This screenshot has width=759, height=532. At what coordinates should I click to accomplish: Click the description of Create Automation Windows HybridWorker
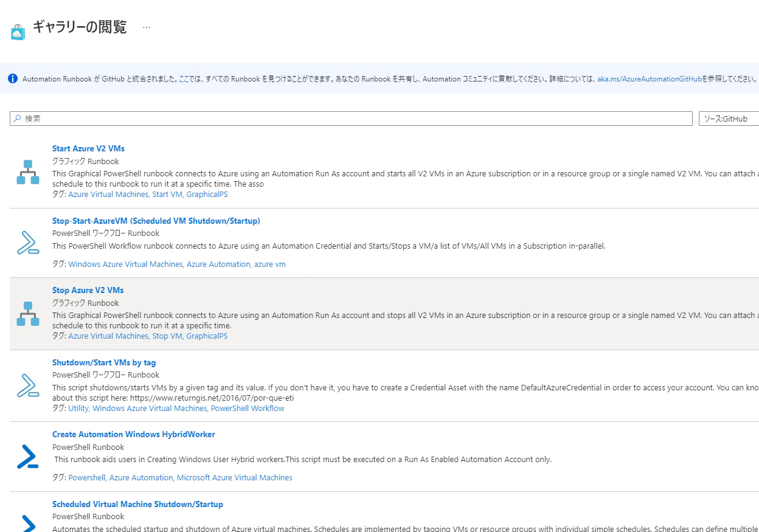pos(303,460)
